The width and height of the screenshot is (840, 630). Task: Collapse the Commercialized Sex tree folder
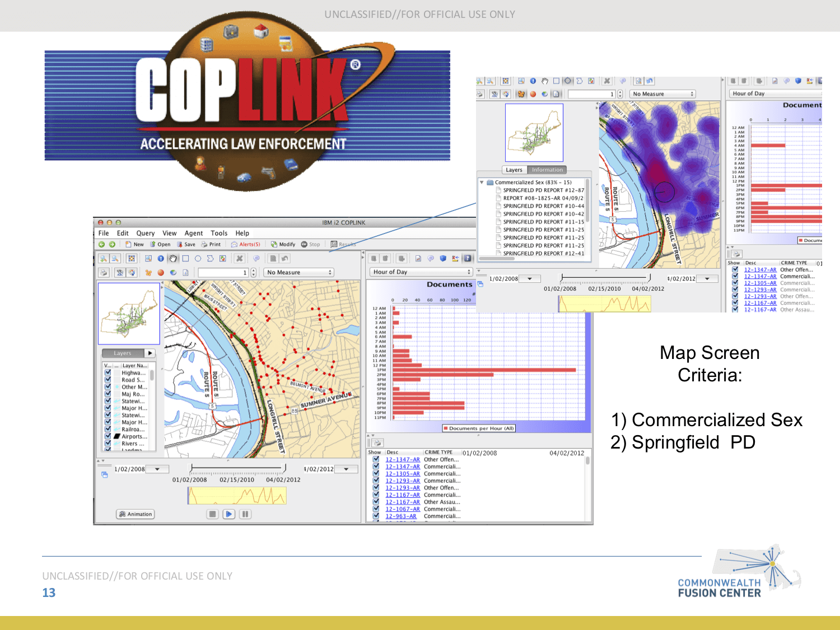click(482, 182)
